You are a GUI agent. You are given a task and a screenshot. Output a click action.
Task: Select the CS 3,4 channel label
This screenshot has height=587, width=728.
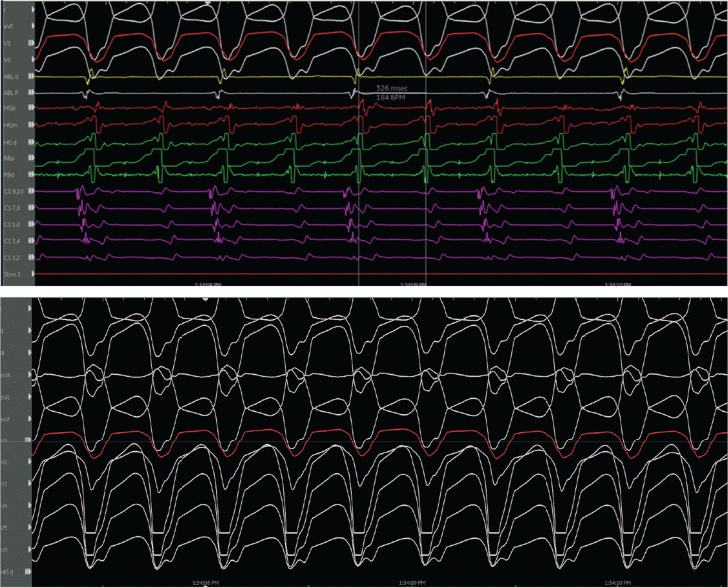(x=12, y=241)
